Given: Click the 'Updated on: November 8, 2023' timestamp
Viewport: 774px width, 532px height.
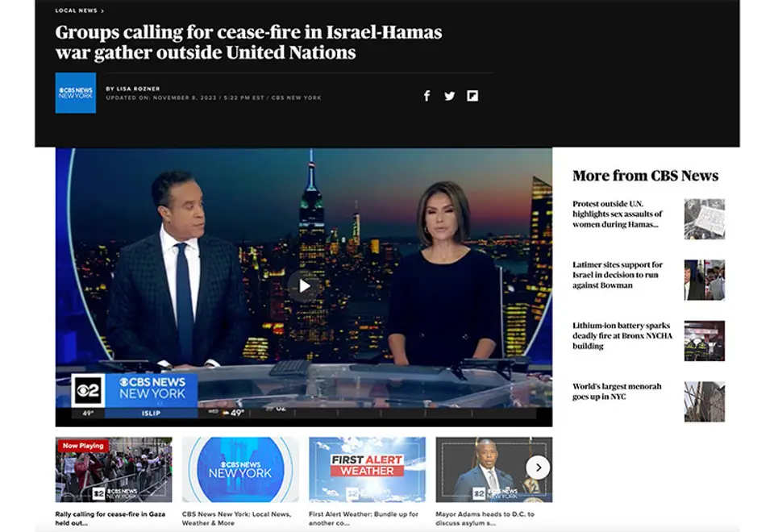Looking at the screenshot, I should click(x=213, y=98).
